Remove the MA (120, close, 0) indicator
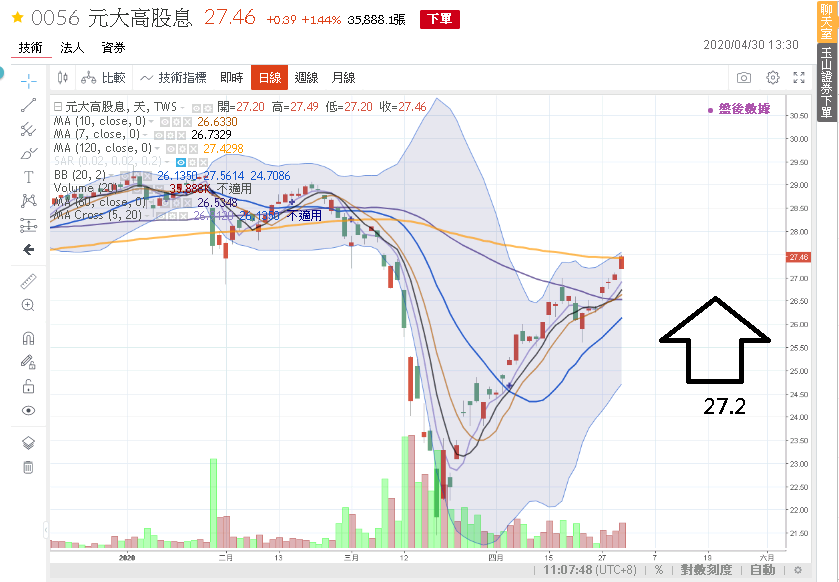This screenshot has width=839, height=582. point(194,149)
